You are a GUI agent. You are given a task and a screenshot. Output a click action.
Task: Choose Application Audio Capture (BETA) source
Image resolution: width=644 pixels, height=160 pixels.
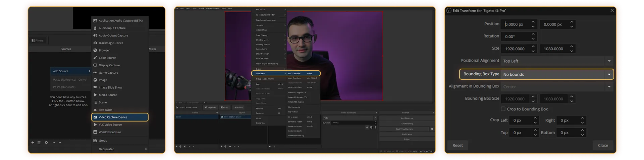[120, 20]
